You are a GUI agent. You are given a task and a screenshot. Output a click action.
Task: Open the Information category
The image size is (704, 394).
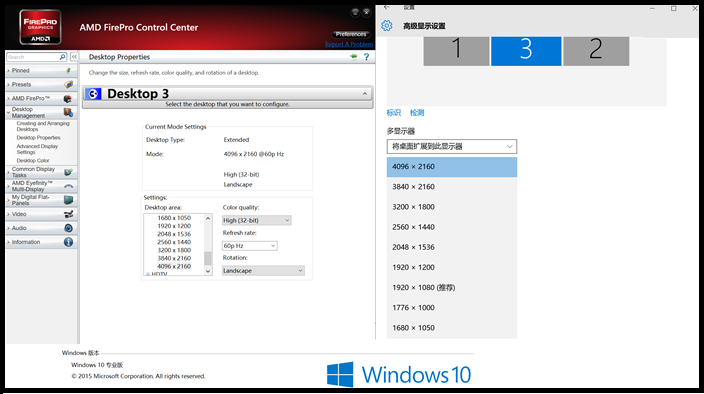coord(26,242)
